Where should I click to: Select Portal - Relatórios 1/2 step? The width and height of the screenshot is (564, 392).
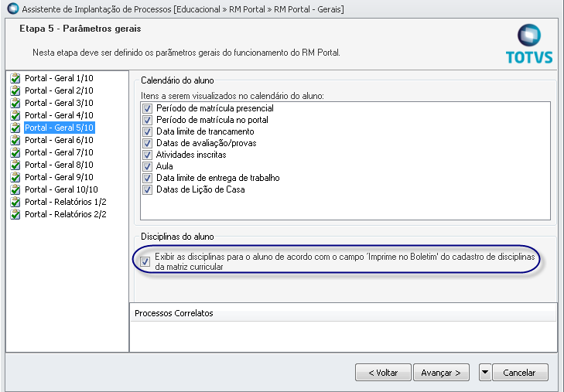click(66, 202)
